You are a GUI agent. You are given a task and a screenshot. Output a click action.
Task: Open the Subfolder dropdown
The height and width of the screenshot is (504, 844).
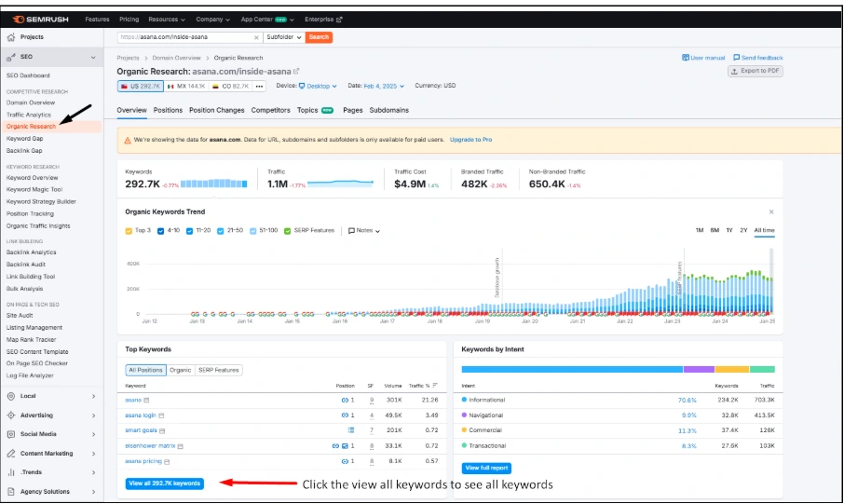click(x=284, y=37)
